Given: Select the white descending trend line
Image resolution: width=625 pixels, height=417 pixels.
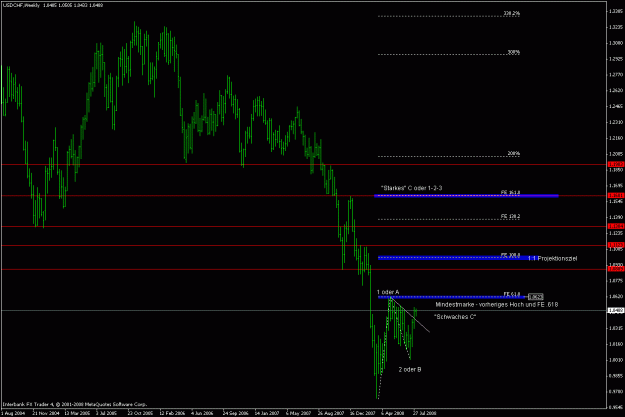Looking at the screenshot, I should (x=410, y=314).
